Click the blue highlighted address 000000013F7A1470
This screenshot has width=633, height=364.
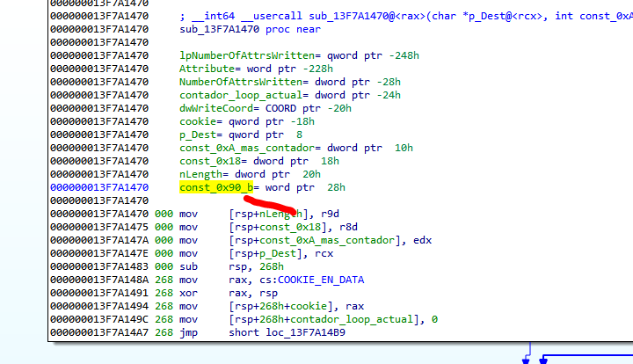point(99,187)
